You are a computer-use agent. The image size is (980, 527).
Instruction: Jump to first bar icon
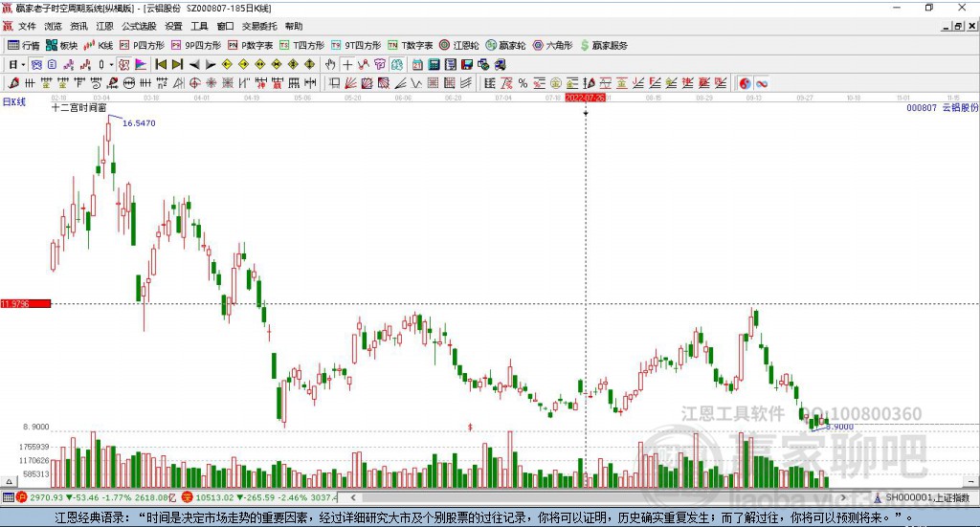[x=161, y=64]
